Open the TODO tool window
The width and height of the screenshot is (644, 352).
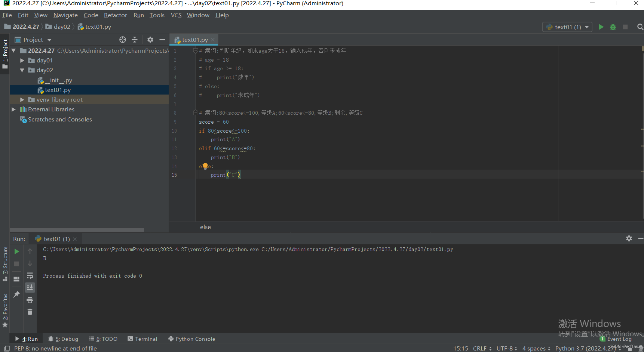(103, 339)
